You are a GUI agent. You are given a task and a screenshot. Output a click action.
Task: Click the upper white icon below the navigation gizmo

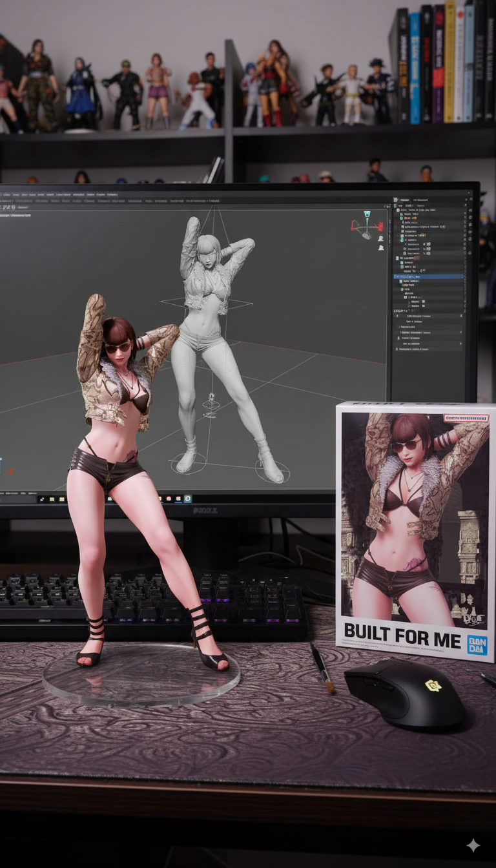381,238
